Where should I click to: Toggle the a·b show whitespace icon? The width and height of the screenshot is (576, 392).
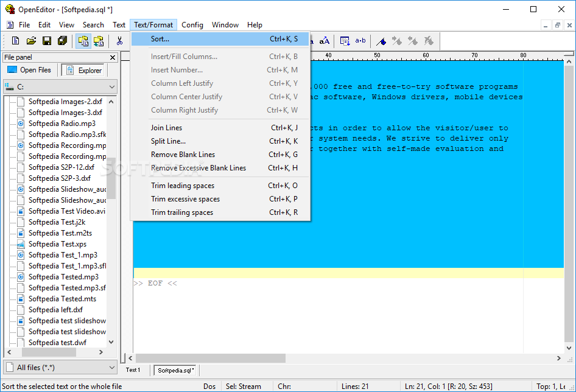pos(360,40)
